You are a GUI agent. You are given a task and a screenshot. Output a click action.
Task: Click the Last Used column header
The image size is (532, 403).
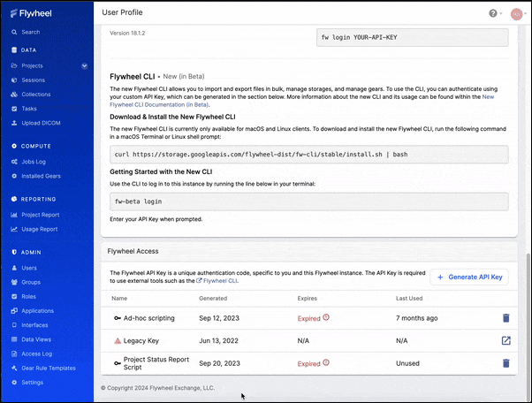[409, 299]
